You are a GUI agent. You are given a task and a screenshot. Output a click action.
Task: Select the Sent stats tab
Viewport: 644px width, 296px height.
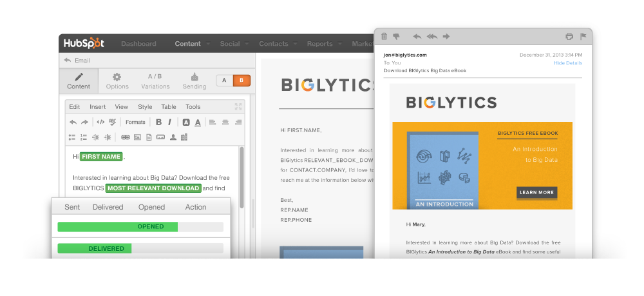(72, 207)
